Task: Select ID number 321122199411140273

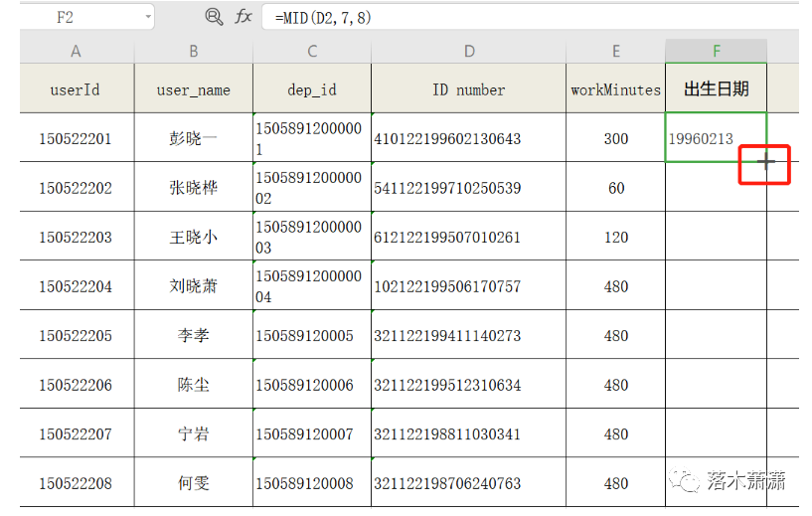Action: [469, 335]
